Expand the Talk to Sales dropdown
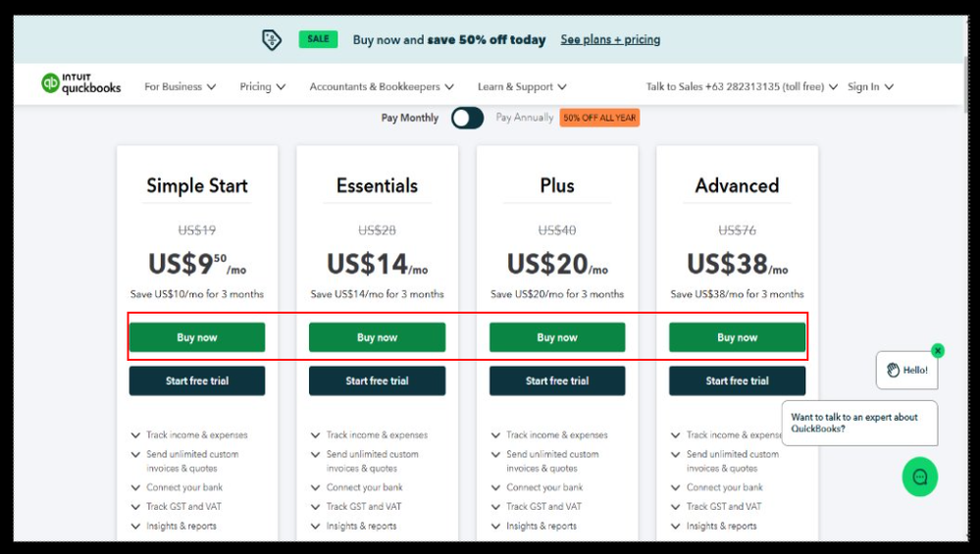 (742, 87)
